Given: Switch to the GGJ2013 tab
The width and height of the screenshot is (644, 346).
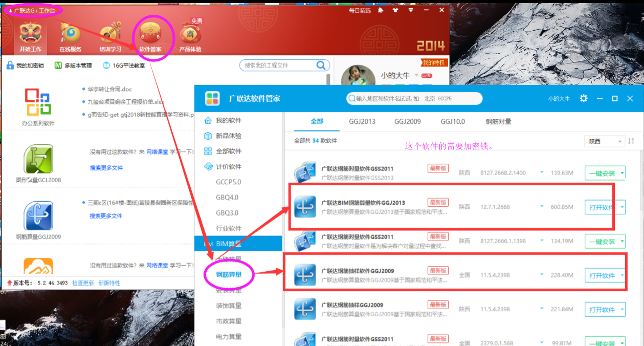Looking at the screenshot, I should click(362, 121).
